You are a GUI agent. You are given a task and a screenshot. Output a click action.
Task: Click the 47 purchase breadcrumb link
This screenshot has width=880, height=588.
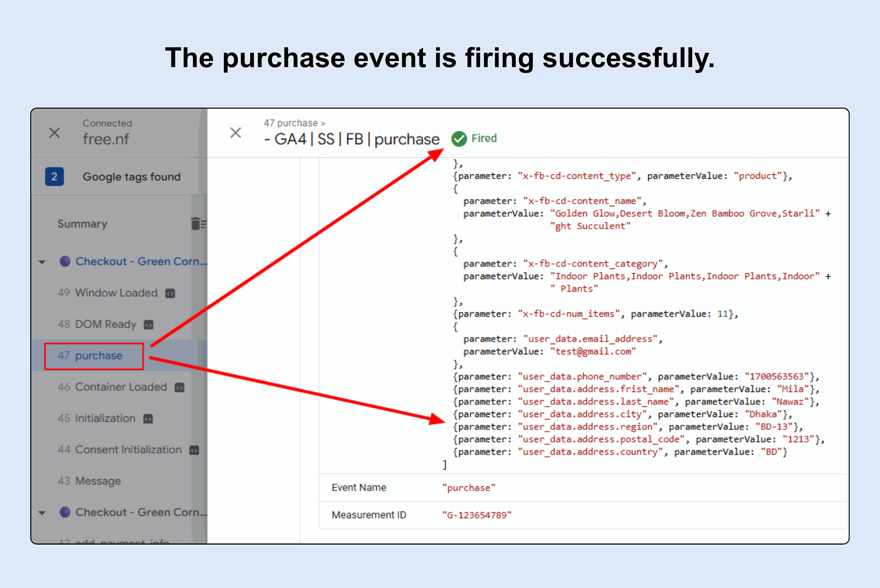(291, 123)
